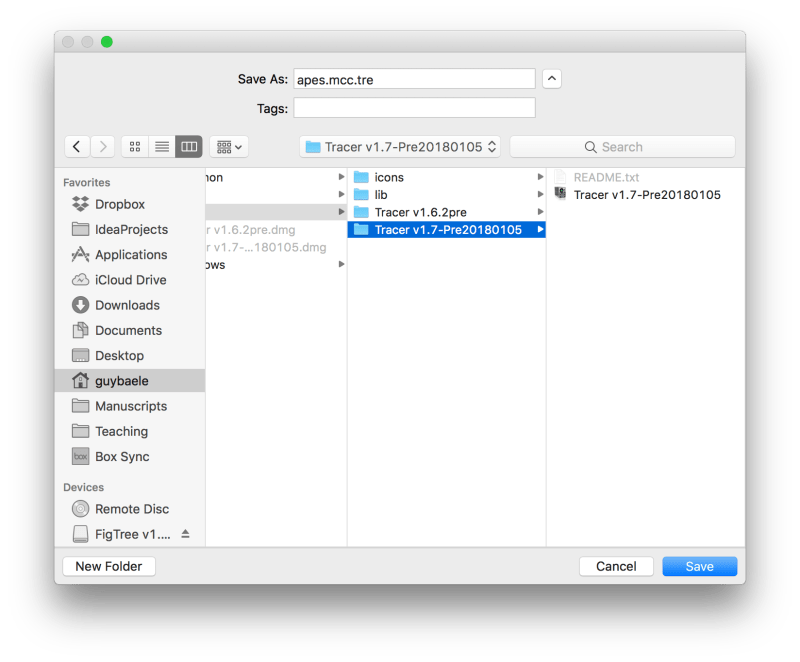This screenshot has width=800, height=662.
Task: Select the guybaele home folder
Action: pos(130,381)
